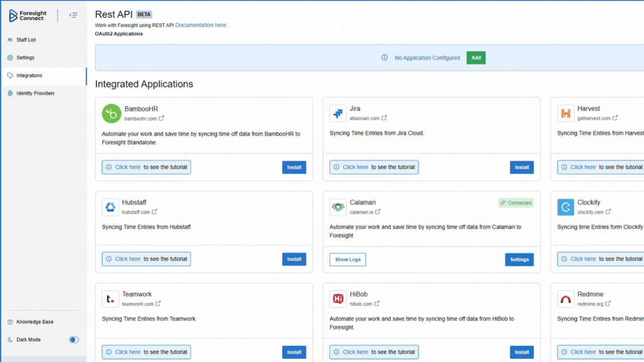
Task: Open external link icon next to teamwork.com
Action: (158, 304)
